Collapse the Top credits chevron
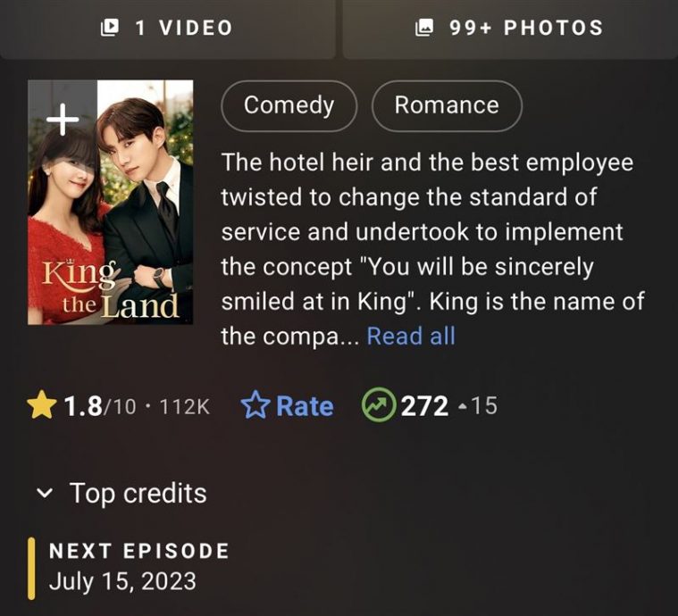The height and width of the screenshot is (616, 678). 44,493
